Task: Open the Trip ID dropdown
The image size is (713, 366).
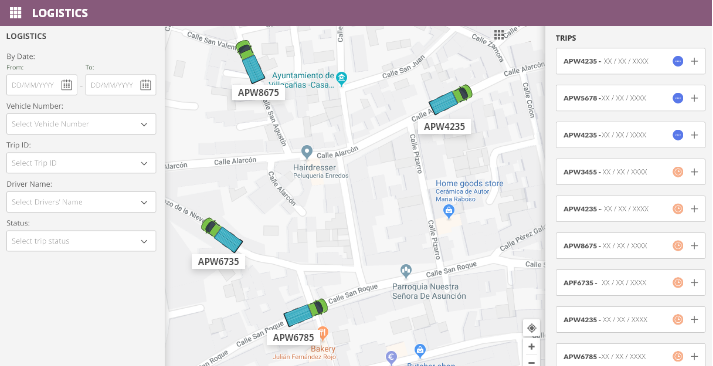Action: 81,163
